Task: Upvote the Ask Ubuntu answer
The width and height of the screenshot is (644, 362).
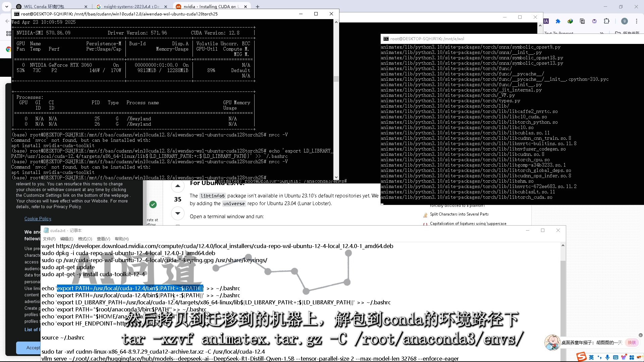Action: point(178,186)
